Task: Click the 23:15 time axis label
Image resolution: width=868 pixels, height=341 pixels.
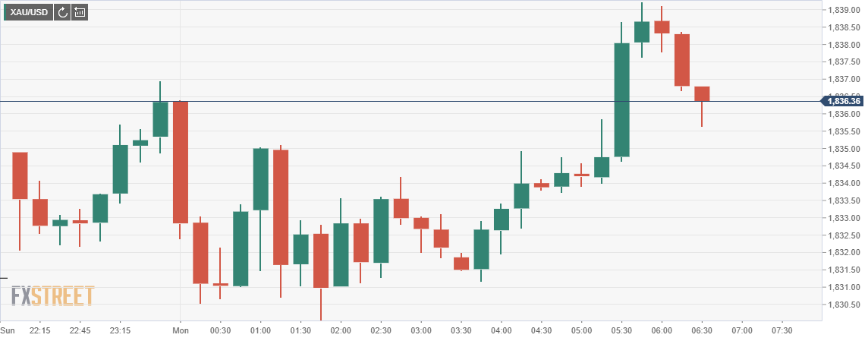Action: coord(120,331)
